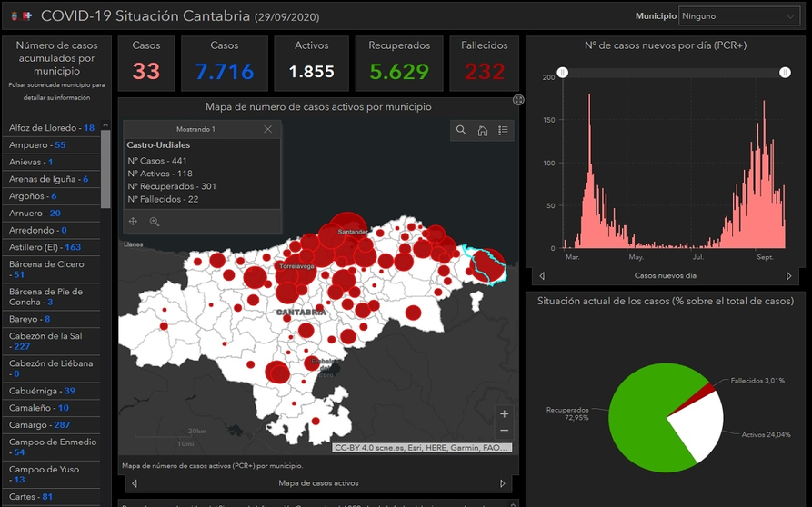The width and height of the screenshot is (812, 507).
Task: Click the Casos 7.716 indicator
Action: (x=225, y=64)
